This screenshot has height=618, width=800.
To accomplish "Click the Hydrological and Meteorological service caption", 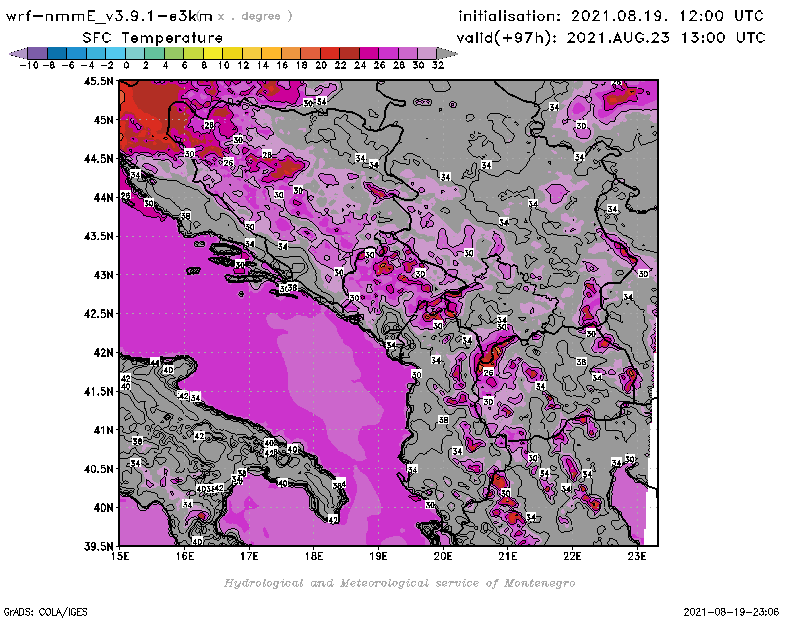I will coord(399,583).
